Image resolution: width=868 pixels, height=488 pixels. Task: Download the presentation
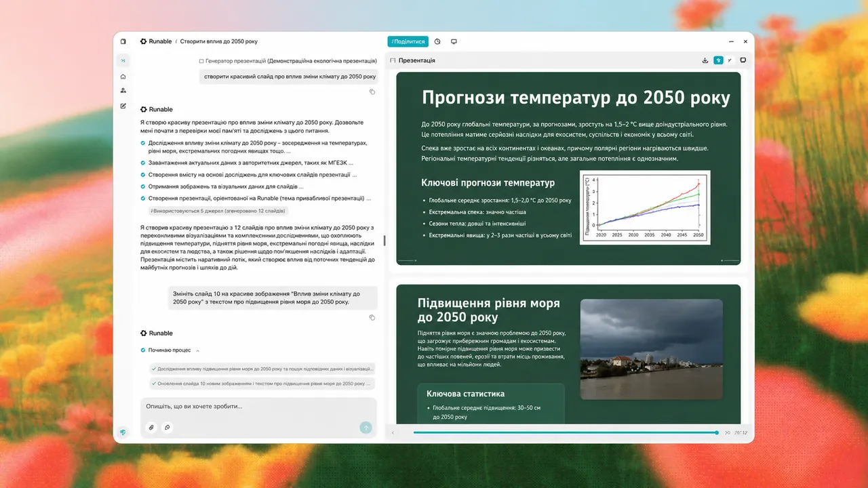click(x=705, y=60)
